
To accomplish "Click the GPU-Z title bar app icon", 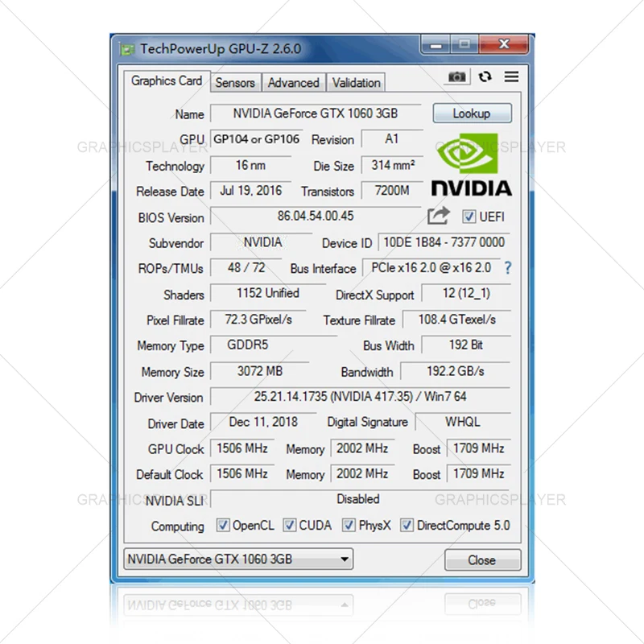I will click(127, 49).
